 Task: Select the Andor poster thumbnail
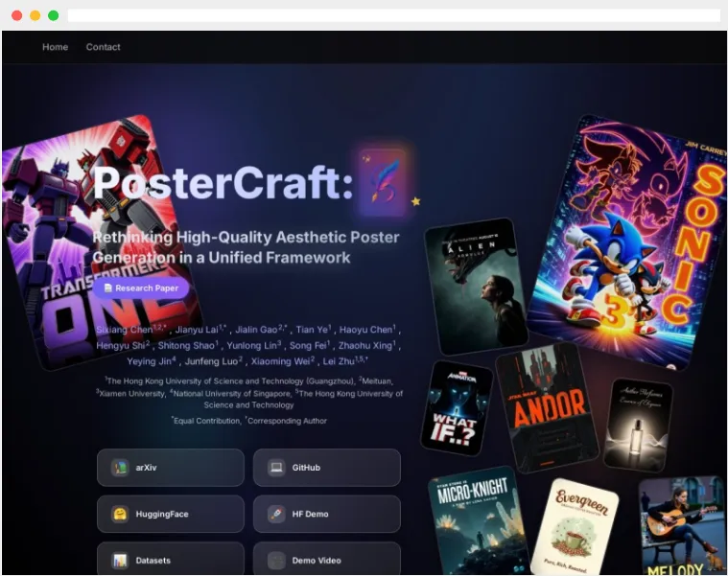click(547, 408)
